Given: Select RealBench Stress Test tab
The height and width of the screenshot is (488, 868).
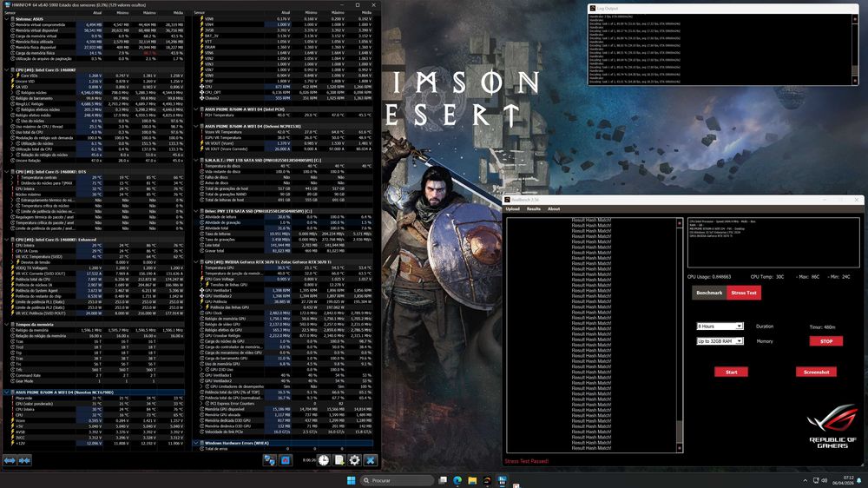Looking at the screenshot, I should point(744,293).
